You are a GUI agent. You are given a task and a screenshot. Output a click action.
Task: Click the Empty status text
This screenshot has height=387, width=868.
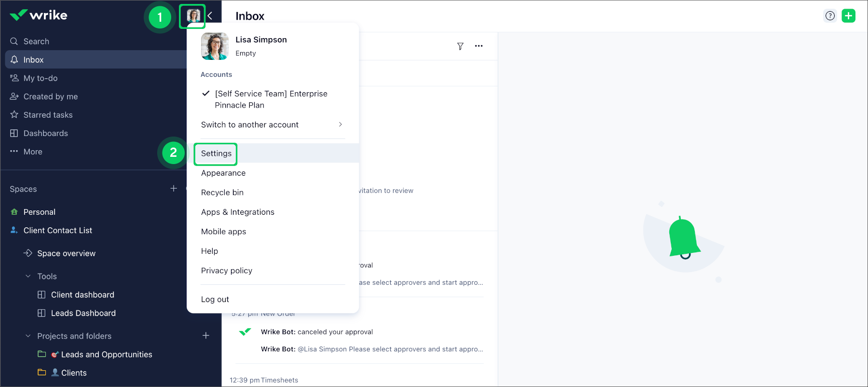[245, 54]
